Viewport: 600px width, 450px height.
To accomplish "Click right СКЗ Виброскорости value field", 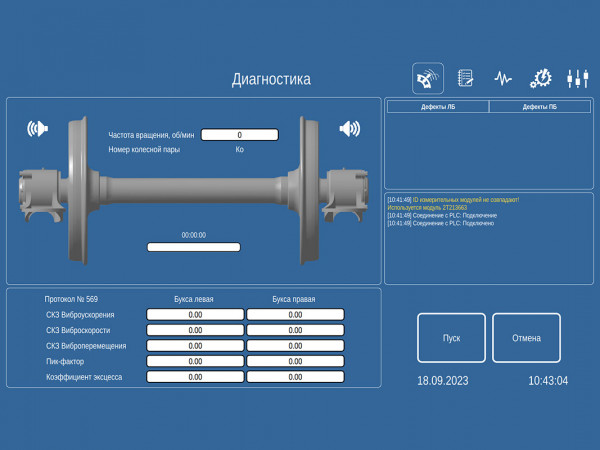I will pyautogui.click(x=295, y=330).
